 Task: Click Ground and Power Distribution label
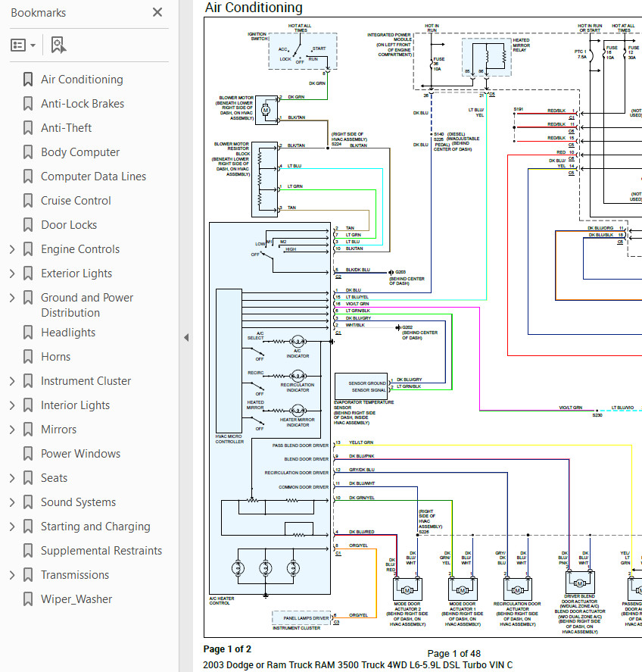tap(87, 305)
